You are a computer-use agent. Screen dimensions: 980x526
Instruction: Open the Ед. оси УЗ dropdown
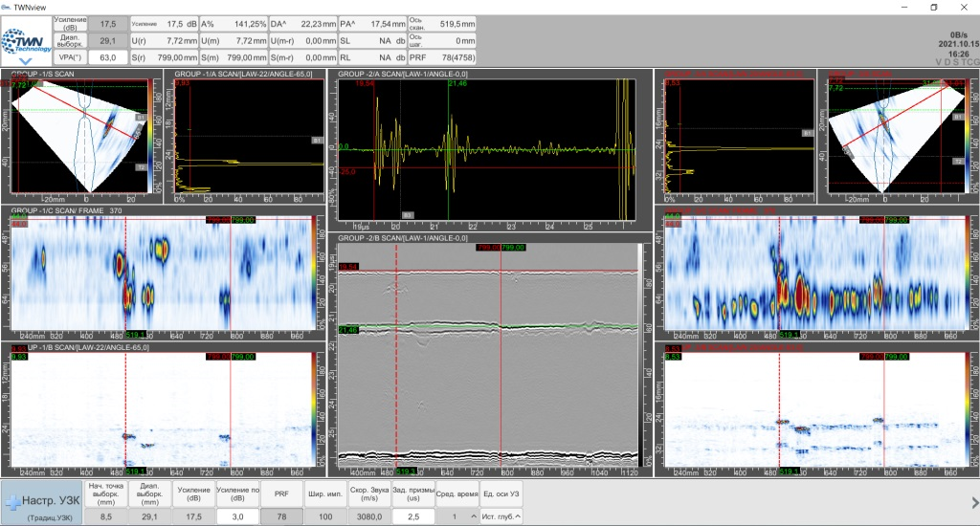pos(501,516)
